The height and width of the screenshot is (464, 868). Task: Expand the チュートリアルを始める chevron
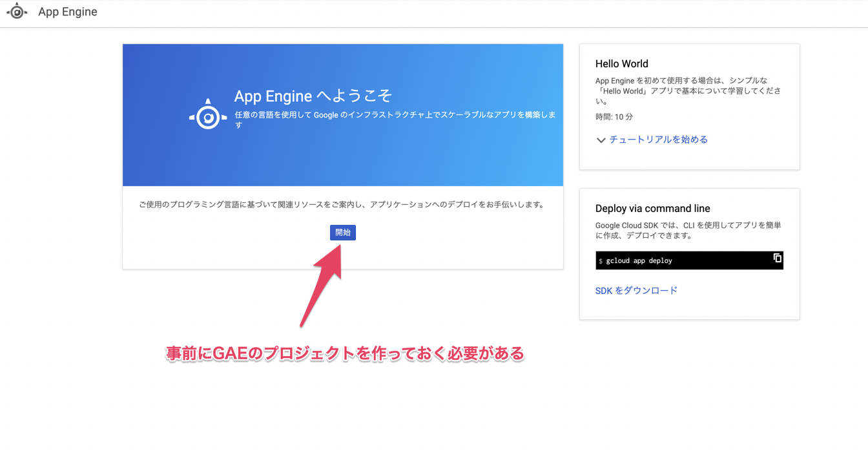601,140
